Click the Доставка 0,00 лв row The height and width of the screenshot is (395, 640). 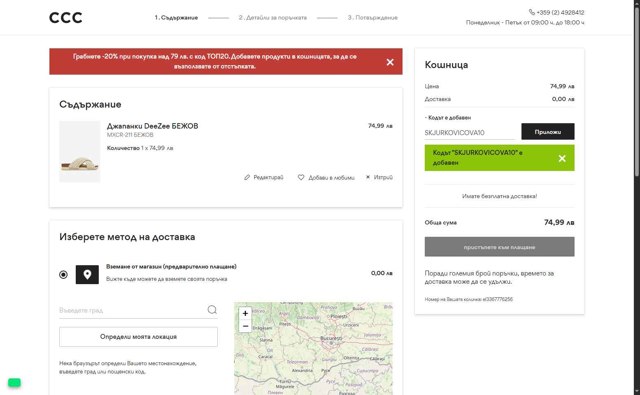point(499,99)
